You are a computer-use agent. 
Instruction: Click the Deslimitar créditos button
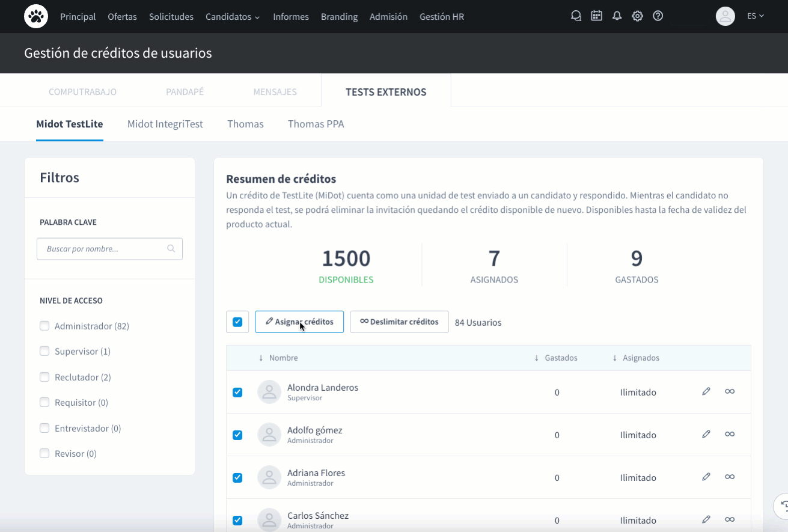click(x=399, y=322)
